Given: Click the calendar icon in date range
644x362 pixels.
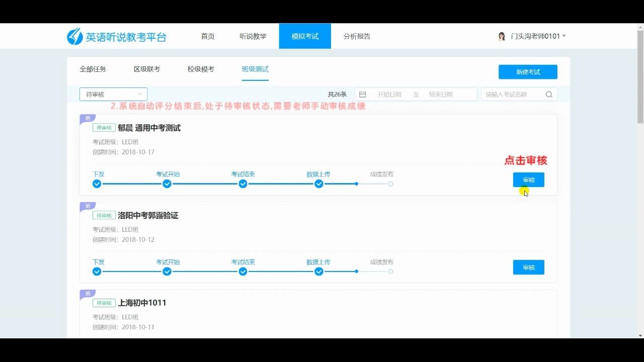Looking at the screenshot, I should pyautogui.click(x=362, y=95).
